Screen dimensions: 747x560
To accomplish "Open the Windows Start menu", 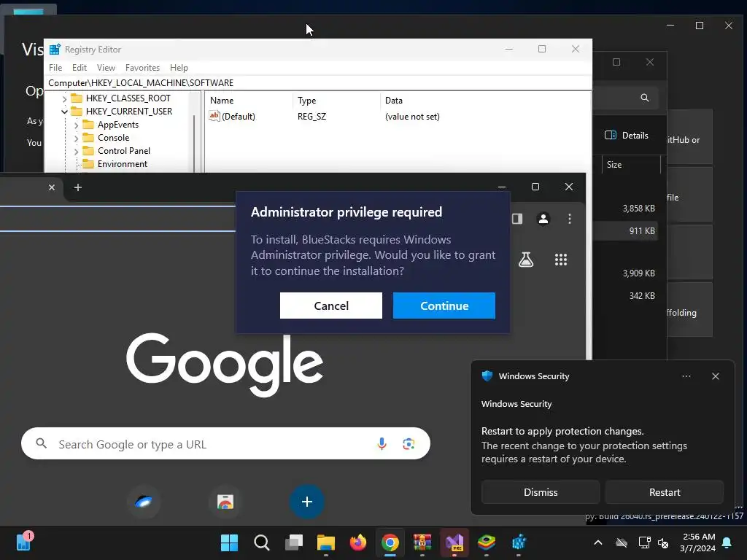I will click(229, 542).
